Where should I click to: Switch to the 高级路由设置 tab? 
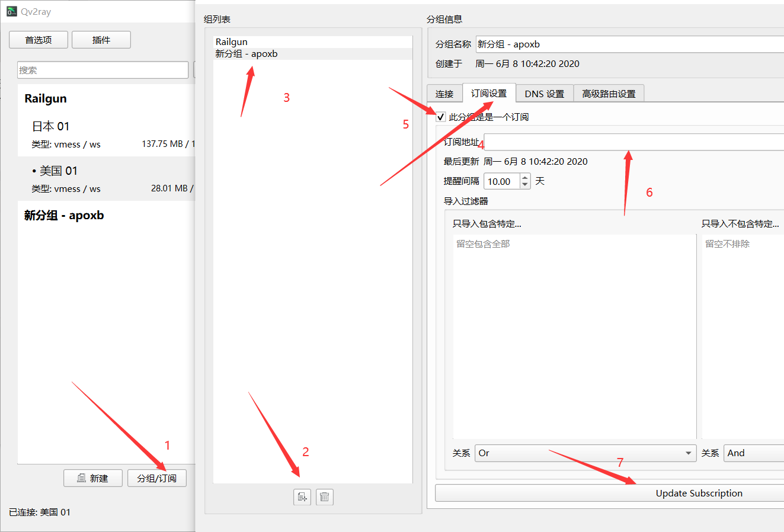click(609, 94)
